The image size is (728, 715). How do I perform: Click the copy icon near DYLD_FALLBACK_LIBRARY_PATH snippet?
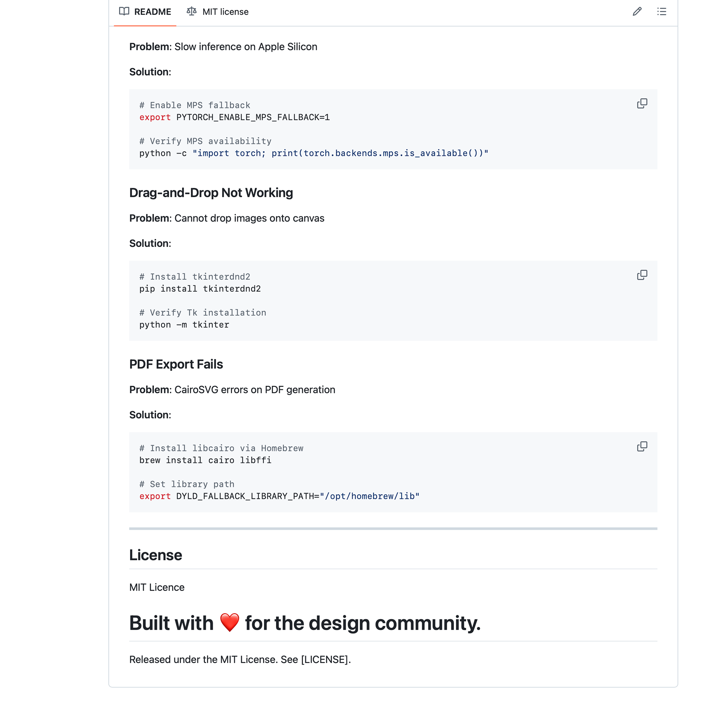pyautogui.click(x=642, y=446)
